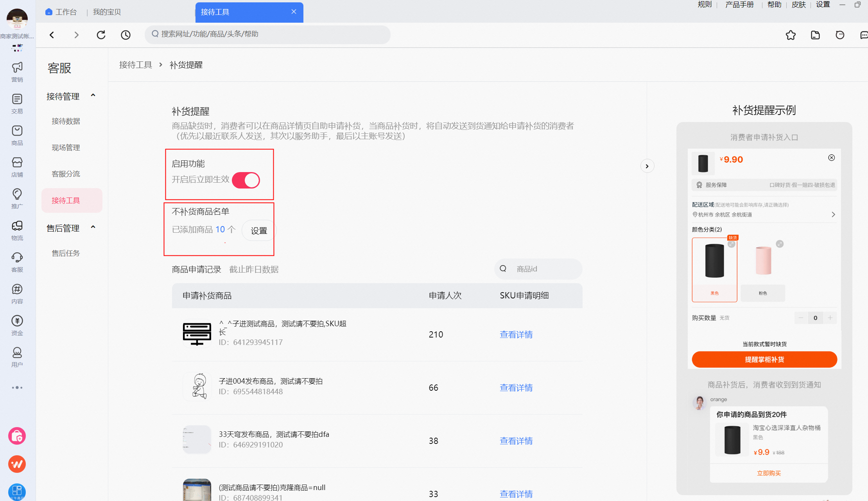Open 产品手册 in the top menu
Screen dimensions: 868x501
pos(739,4)
